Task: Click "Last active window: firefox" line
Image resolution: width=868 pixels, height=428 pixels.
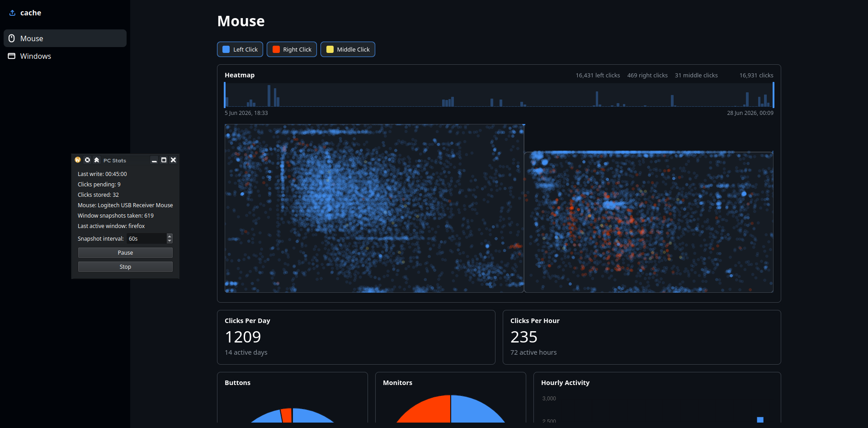Action: pos(111,226)
